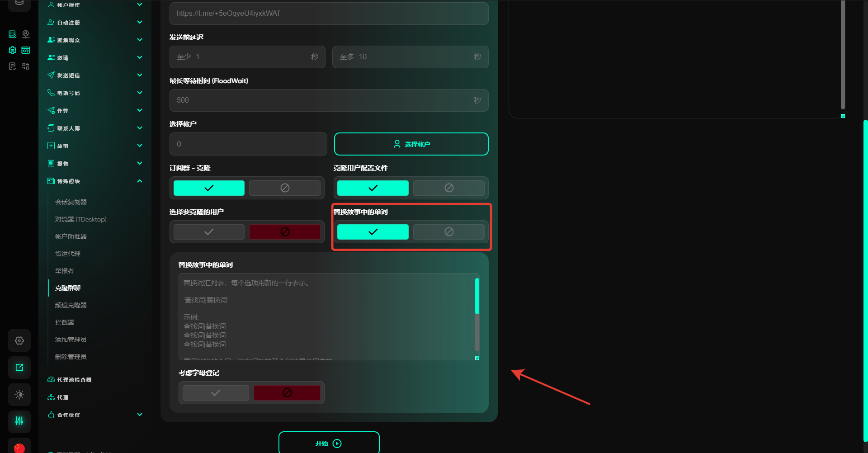
Task: Click the code window icon in left rail
Action: point(26,50)
